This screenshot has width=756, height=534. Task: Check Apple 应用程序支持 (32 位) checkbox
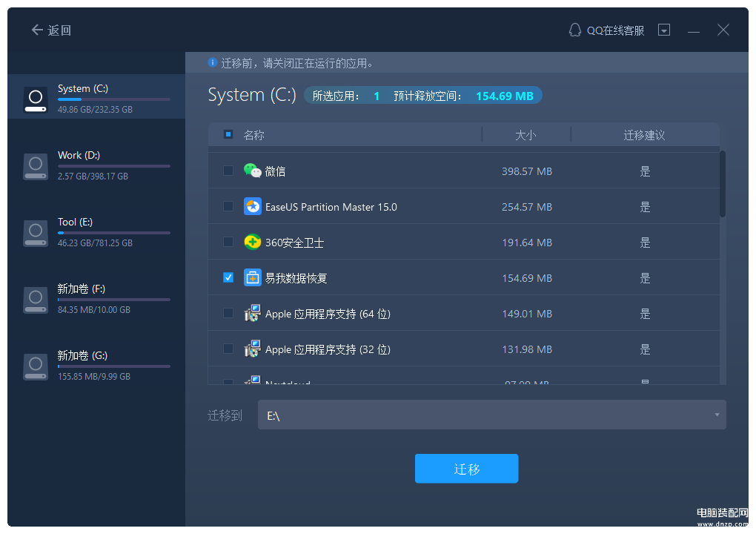pyautogui.click(x=228, y=349)
